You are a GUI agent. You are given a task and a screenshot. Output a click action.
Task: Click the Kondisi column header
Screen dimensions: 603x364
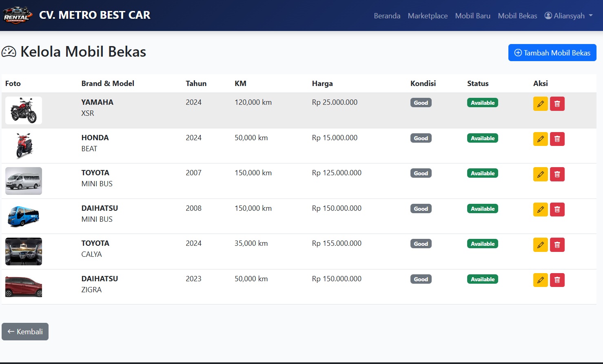[x=423, y=83]
